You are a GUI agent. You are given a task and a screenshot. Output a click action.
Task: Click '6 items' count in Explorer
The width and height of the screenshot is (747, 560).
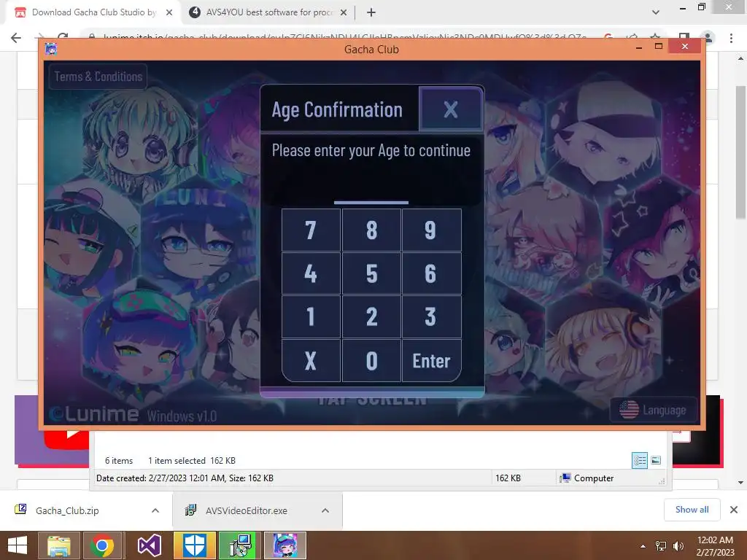coord(119,461)
